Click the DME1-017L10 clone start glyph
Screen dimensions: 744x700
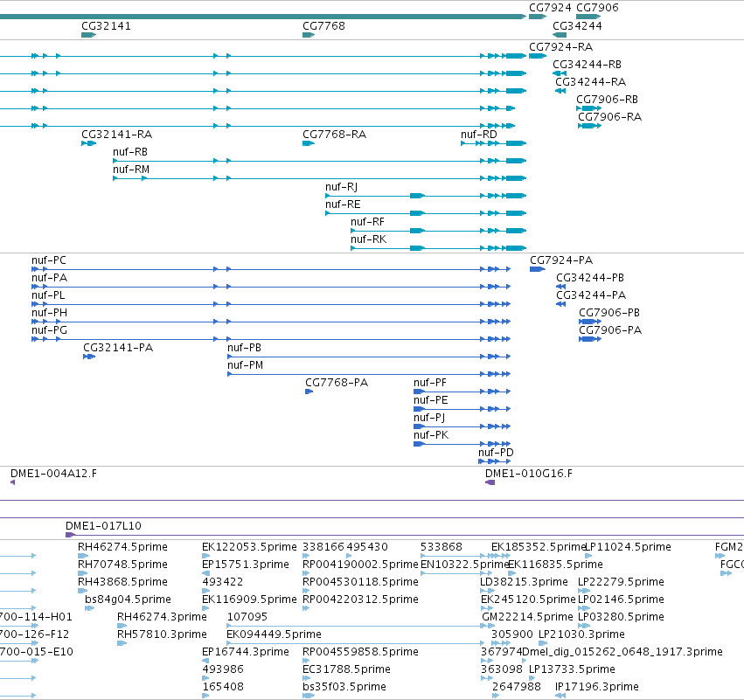[x=70, y=535]
